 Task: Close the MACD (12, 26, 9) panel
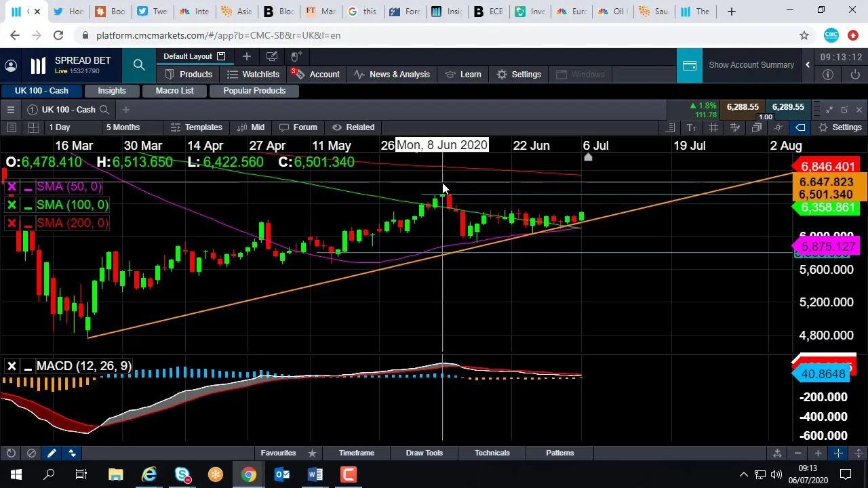[12, 367]
